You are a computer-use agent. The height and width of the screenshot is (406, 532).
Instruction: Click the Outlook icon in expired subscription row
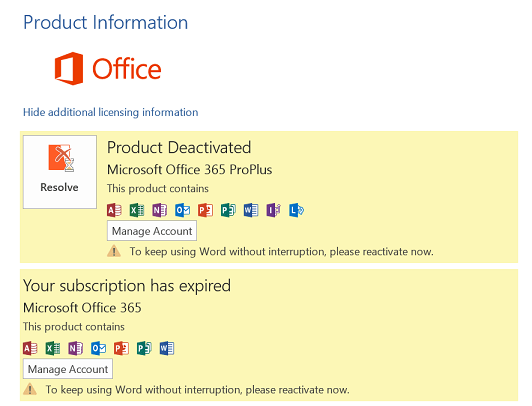click(x=98, y=348)
